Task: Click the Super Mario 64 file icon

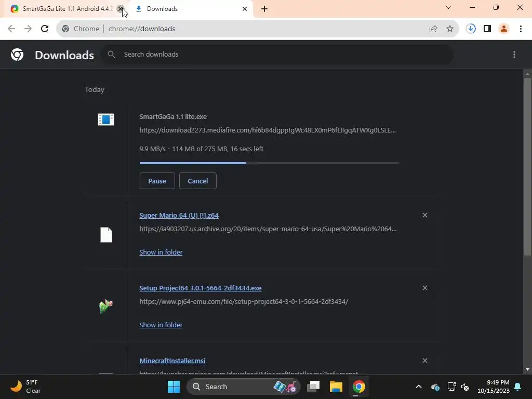Action: pyautogui.click(x=106, y=235)
